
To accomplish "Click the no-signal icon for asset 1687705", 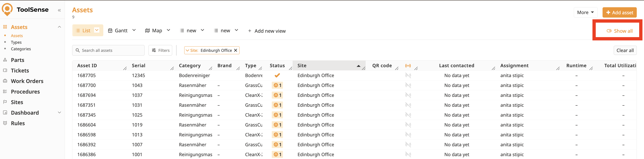I will pos(408,75).
